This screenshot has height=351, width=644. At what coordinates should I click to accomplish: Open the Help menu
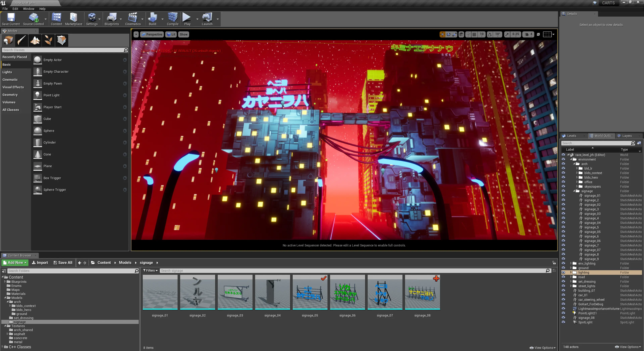pyautogui.click(x=42, y=9)
